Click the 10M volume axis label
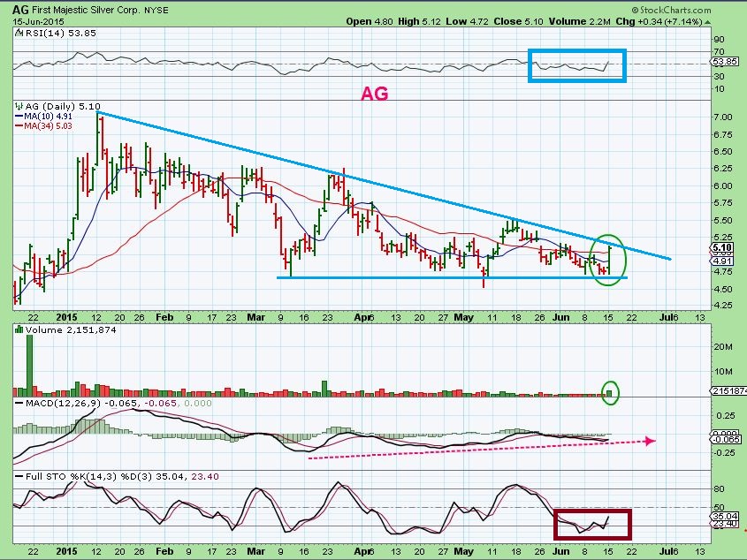 (x=723, y=372)
